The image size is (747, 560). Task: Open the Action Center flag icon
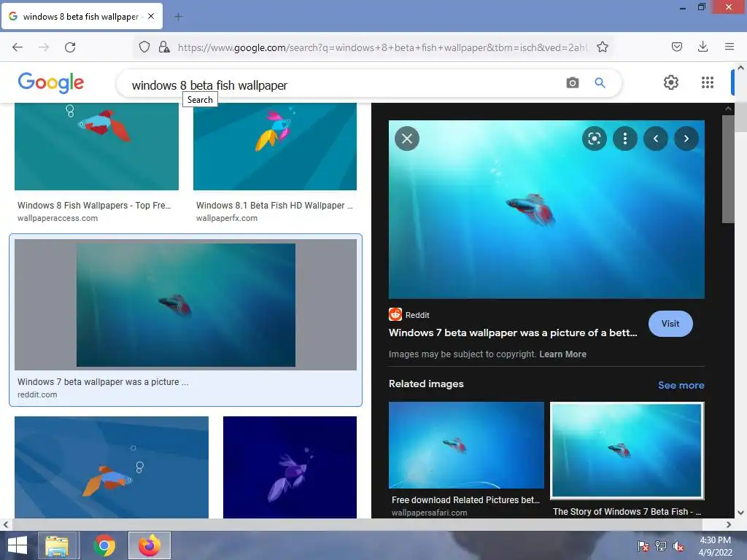click(643, 546)
